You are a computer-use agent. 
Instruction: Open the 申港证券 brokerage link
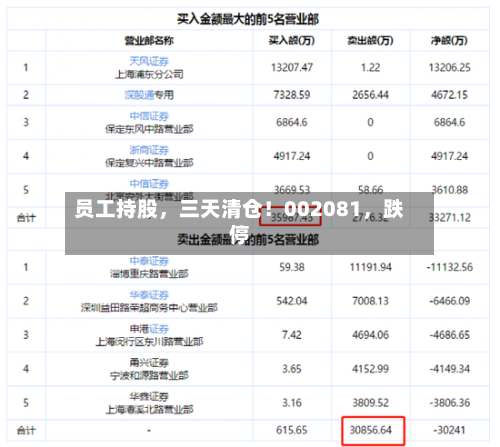point(149,329)
